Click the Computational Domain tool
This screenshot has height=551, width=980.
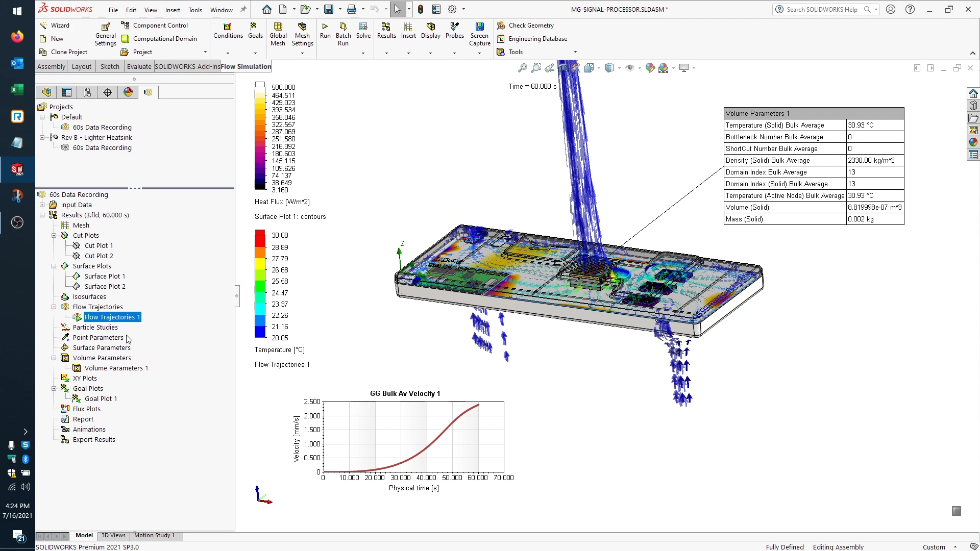159,38
